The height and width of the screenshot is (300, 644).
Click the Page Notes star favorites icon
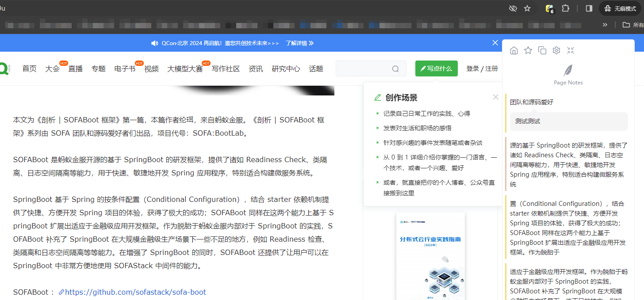pos(528,50)
